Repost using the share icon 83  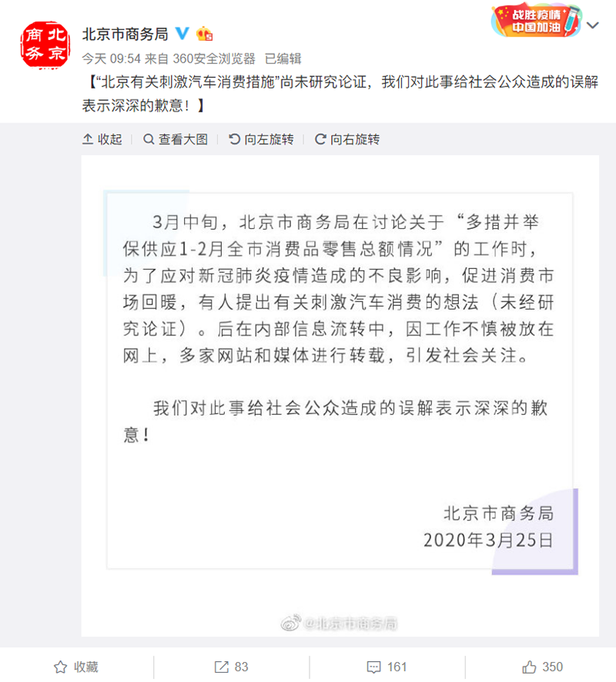point(231,667)
